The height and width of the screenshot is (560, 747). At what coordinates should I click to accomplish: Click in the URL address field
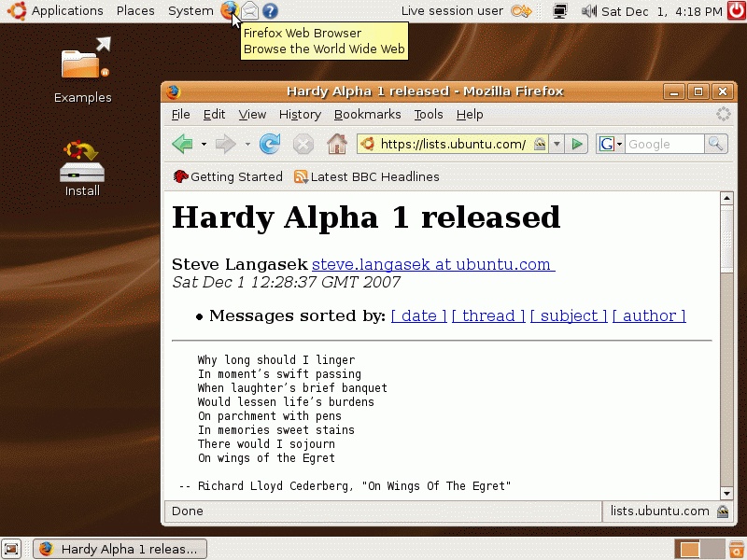click(x=454, y=144)
